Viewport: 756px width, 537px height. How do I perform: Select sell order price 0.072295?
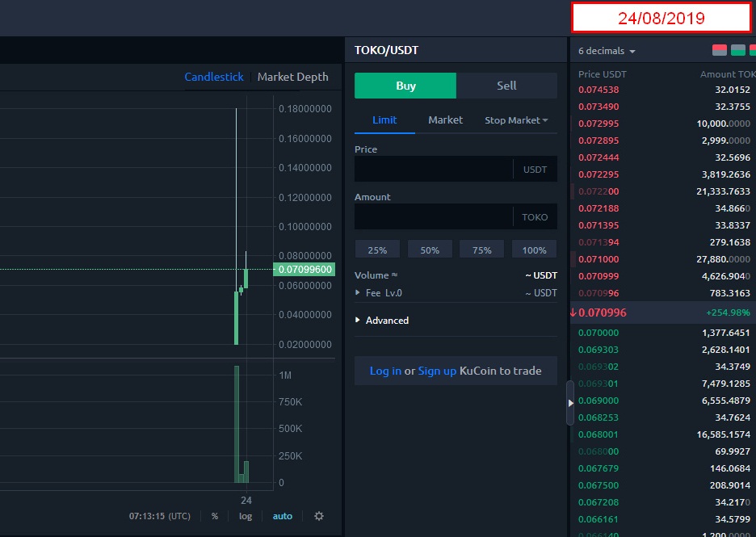598,174
